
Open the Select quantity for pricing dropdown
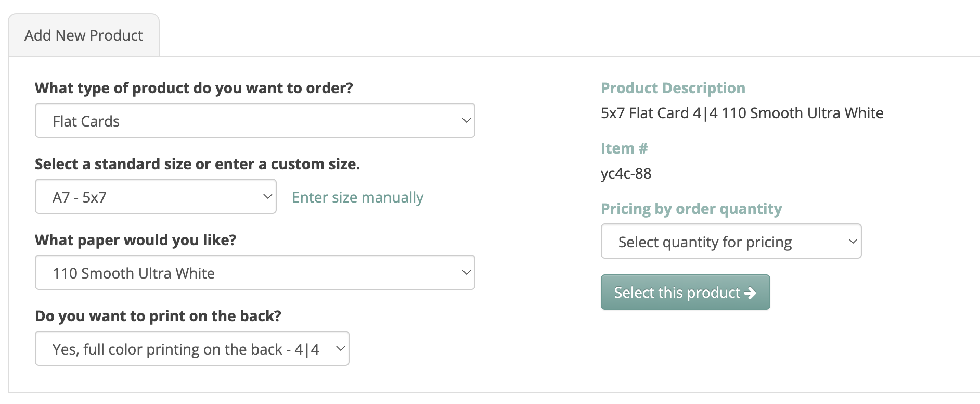[730, 242]
